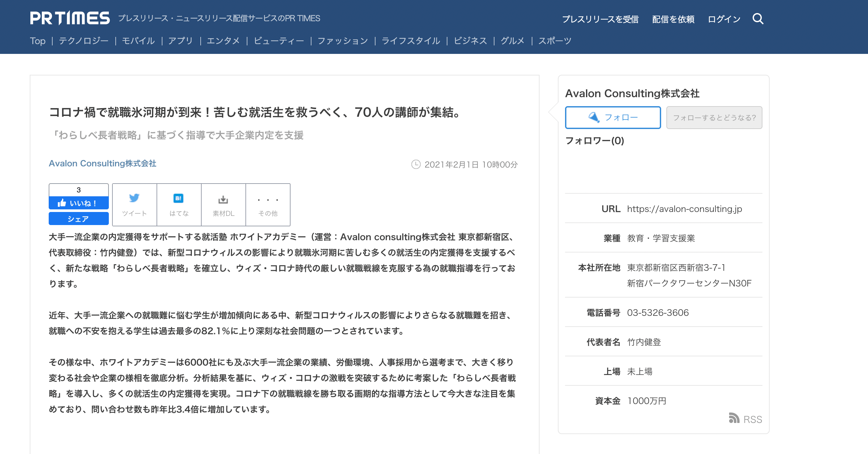Select the ライフスタイル category
The height and width of the screenshot is (454, 868).
tap(411, 41)
